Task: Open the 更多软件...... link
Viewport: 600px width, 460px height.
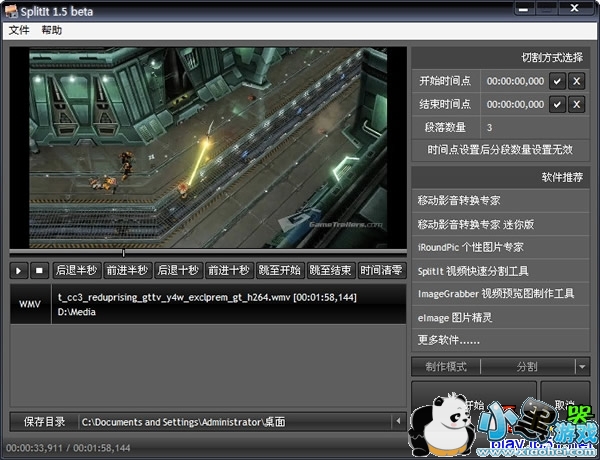Action: (x=501, y=340)
